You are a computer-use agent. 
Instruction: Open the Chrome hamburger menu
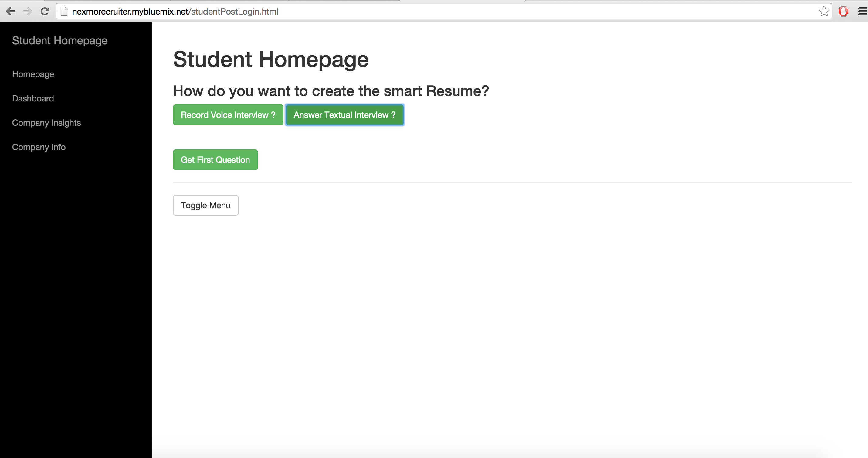(x=863, y=12)
